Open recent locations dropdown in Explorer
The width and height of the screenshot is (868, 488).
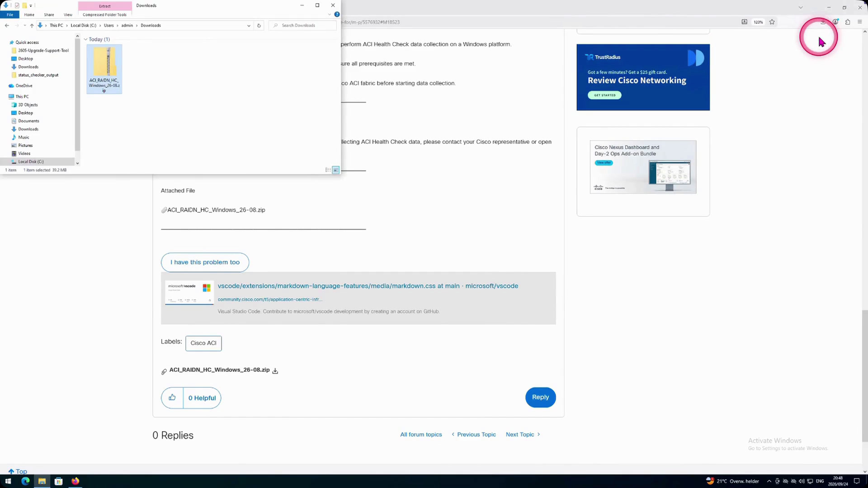coord(25,25)
